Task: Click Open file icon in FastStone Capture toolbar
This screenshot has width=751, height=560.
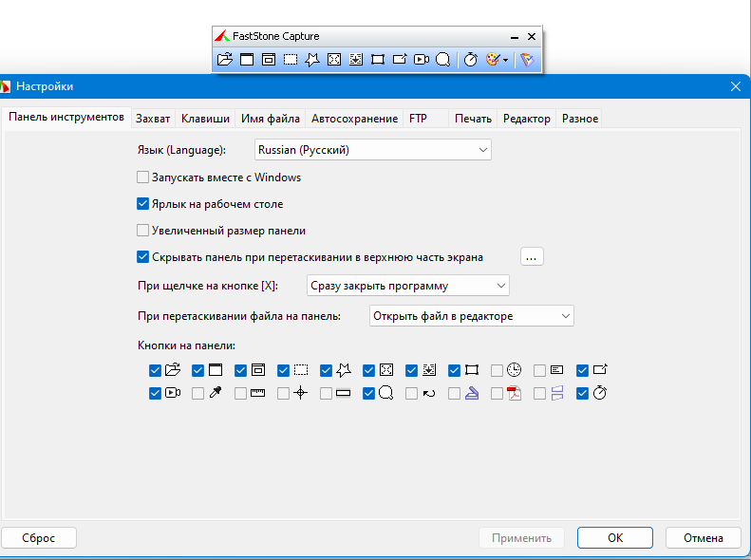Action: (x=225, y=60)
